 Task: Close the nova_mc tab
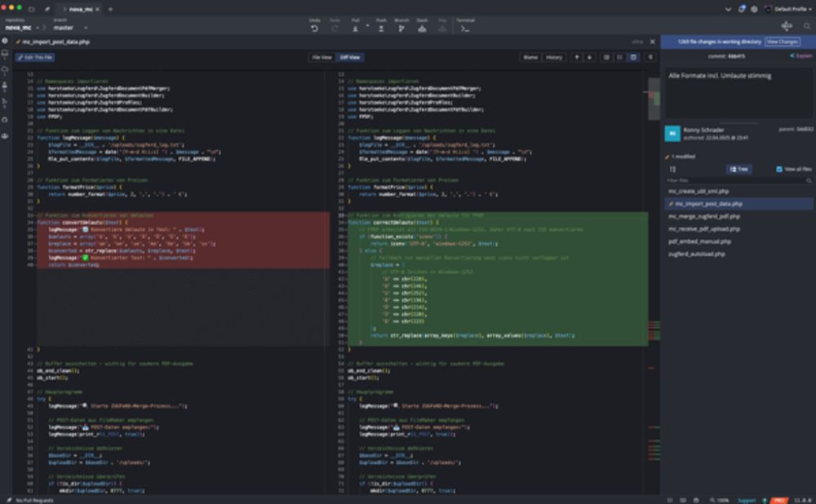97,9
